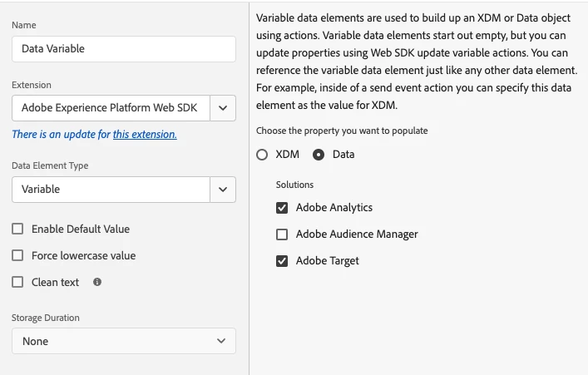Follow the 'this extension' update link
Screen dimensions: 588x375
145,135
